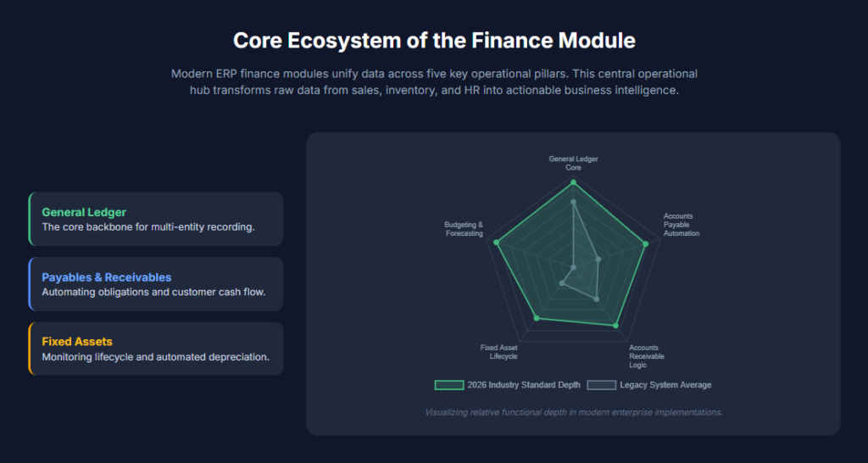Open the General Ledger card
Image resolution: width=868 pixels, height=463 pixels.
tap(156, 219)
